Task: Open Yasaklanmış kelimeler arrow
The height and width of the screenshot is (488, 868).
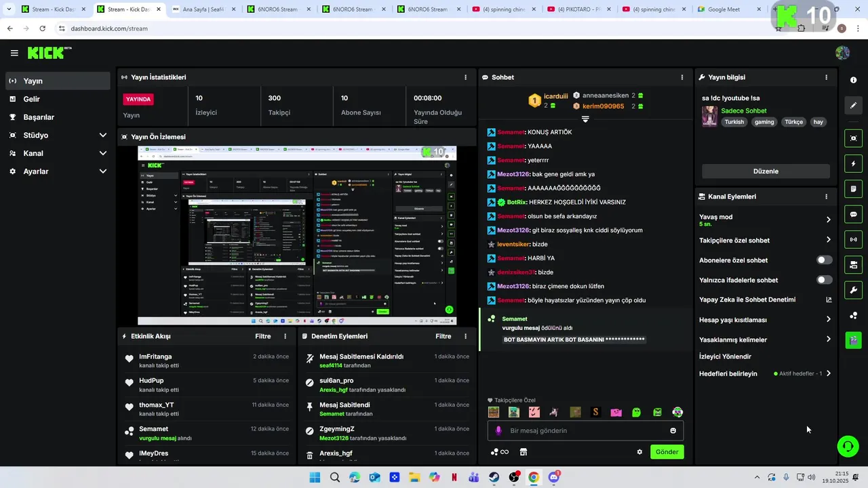Action: [x=828, y=340]
